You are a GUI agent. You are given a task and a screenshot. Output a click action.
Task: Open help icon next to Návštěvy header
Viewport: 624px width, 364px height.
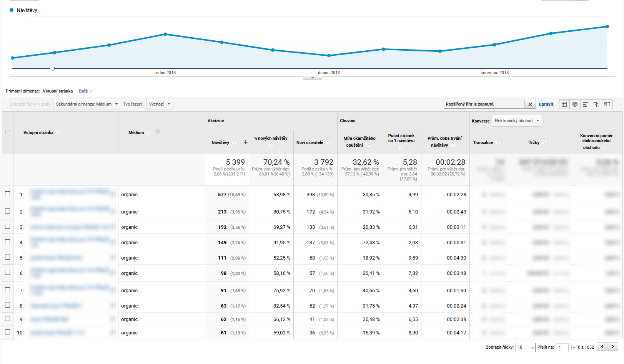coord(234,142)
